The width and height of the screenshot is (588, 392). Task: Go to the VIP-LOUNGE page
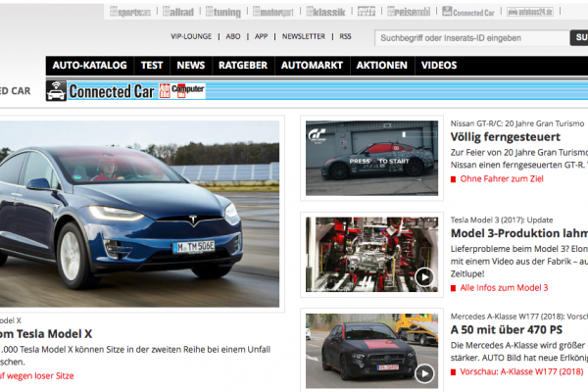pos(191,36)
